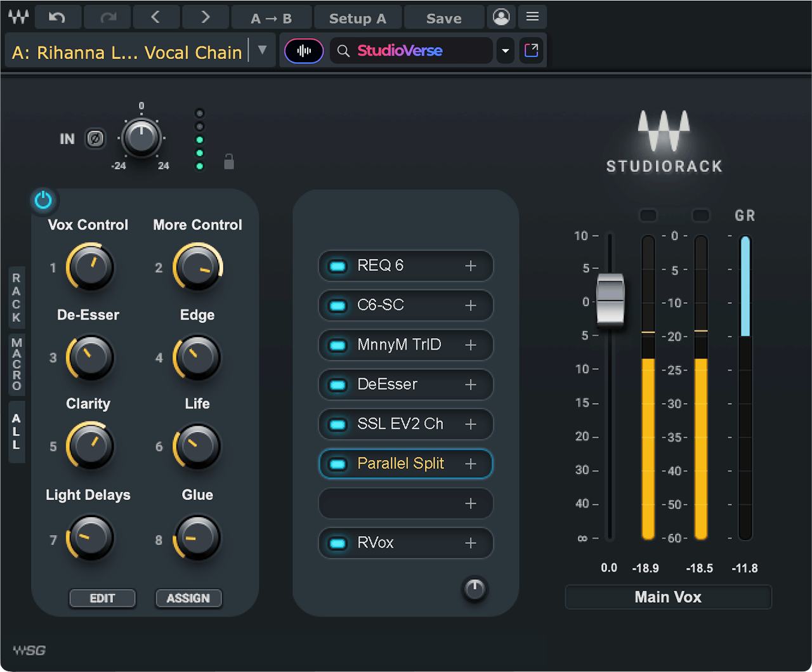812x672 pixels.
Task: Open the user account icon
Action: click(501, 17)
